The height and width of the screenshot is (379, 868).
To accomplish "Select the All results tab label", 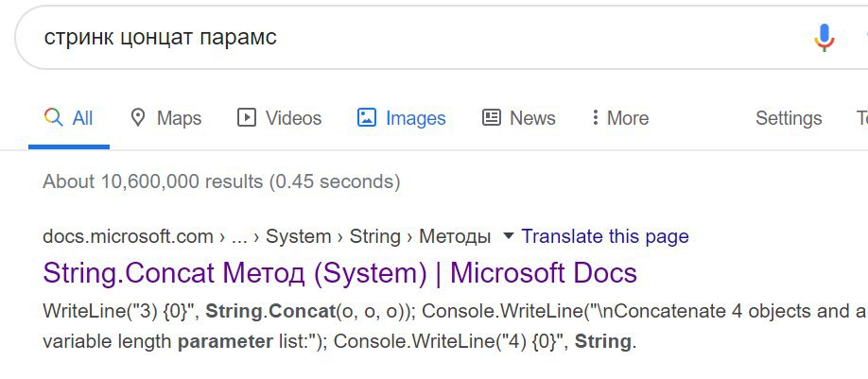I will (x=82, y=118).
